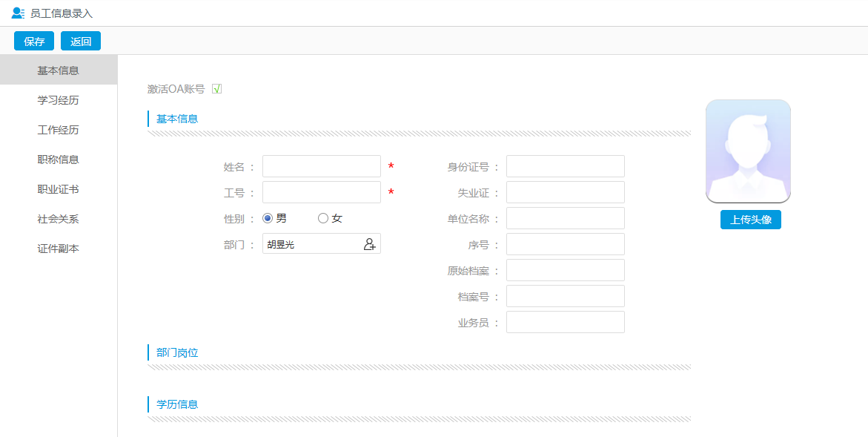Select the 女 radio button
The height and width of the screenshot is (437, 868).
point(323,218)
